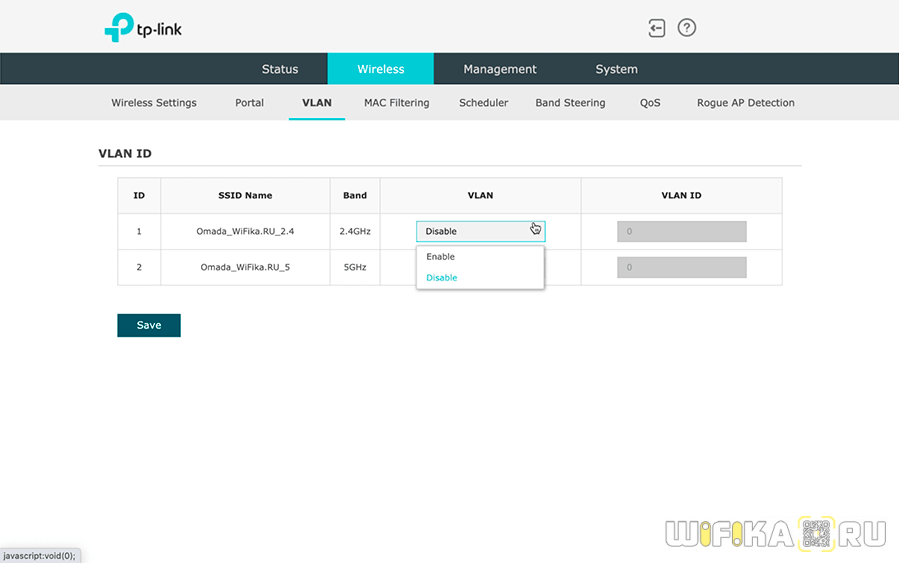Select Enable in the VLAN dropdown list
Screen dimensions: 899x563
click(441, 257)
